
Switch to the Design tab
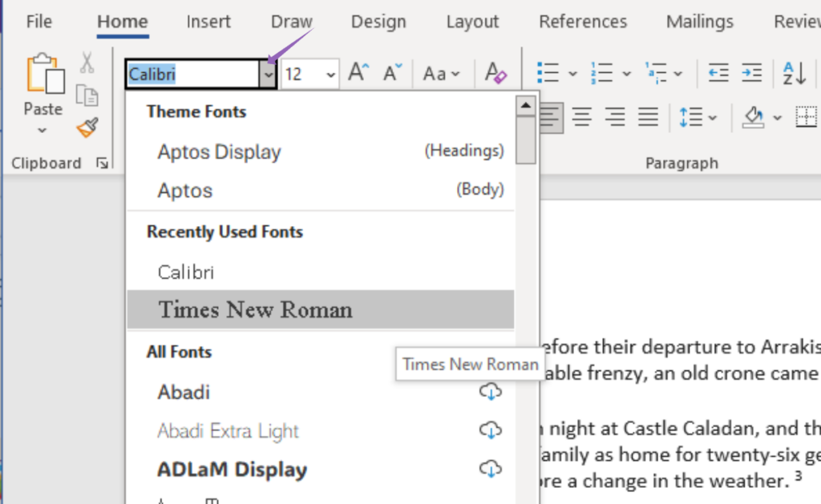(378, 22)
